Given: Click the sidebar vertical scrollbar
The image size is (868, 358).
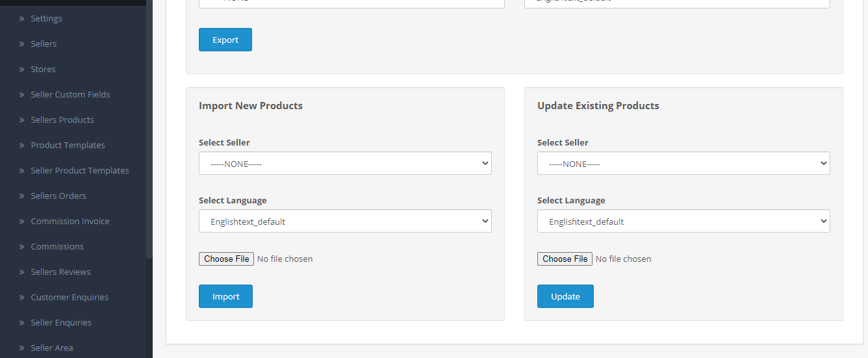Looking at the screenshot, I should tap(149, 130).
